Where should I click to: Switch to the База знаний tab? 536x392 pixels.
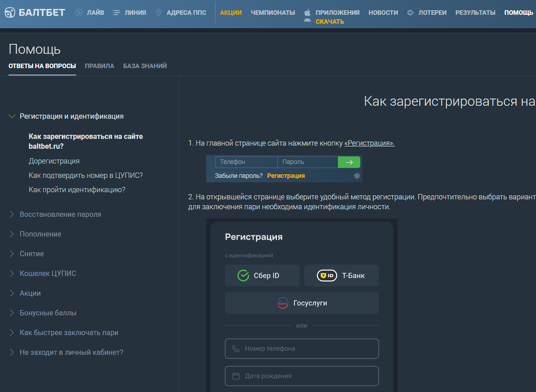click(x=145, y=66)
